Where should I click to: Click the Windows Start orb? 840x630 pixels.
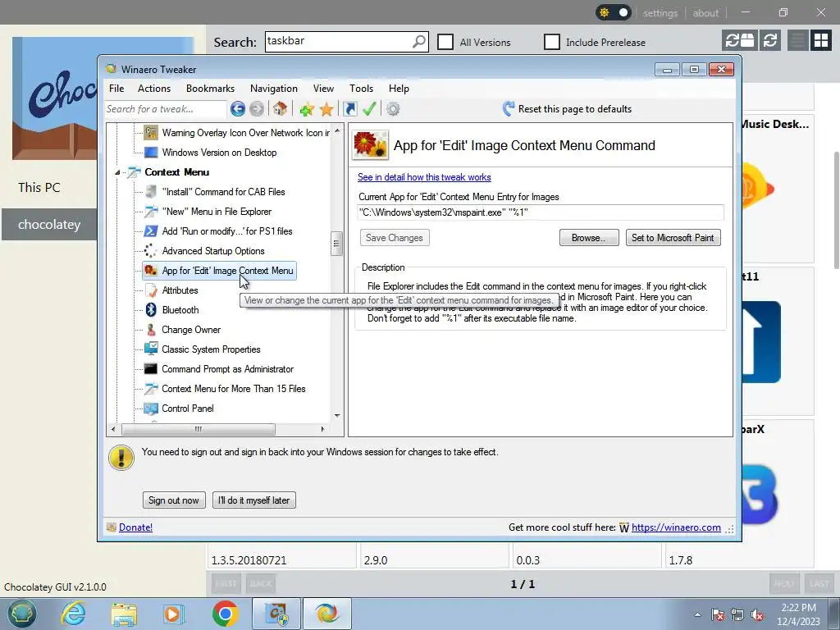(21, 614)
